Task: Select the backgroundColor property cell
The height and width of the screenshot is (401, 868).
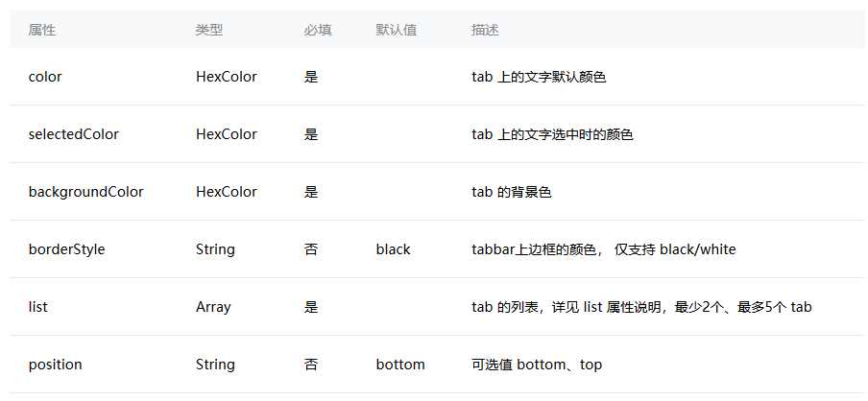Action: (x=85, y=192)
